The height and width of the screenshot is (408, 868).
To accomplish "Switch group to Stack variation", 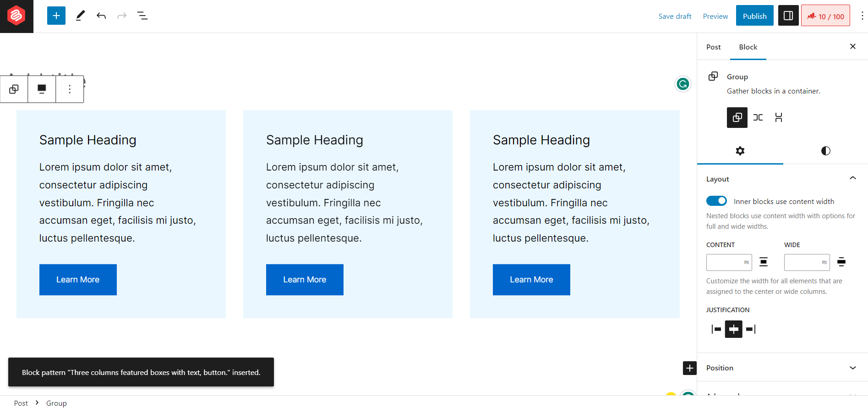I will click(x=779, y=117).
